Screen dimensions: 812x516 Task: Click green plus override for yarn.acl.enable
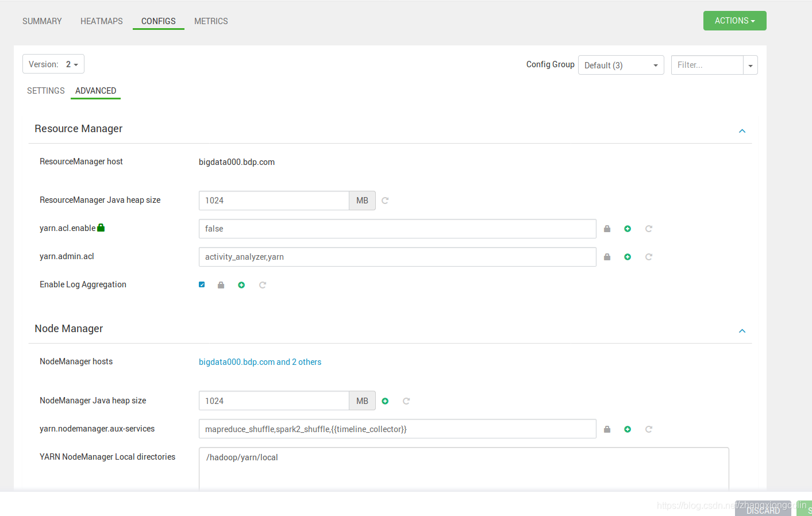pos(628,229)
